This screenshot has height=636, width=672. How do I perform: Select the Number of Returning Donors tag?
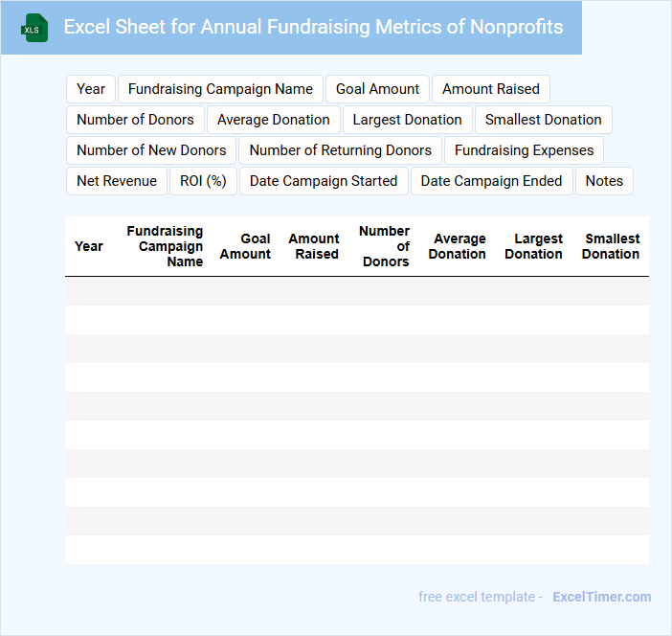340,150
